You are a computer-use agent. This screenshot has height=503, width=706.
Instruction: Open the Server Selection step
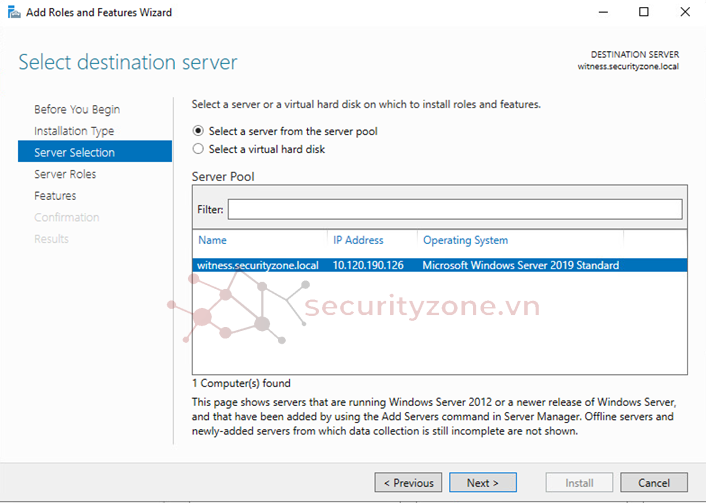tap(74, 153)
